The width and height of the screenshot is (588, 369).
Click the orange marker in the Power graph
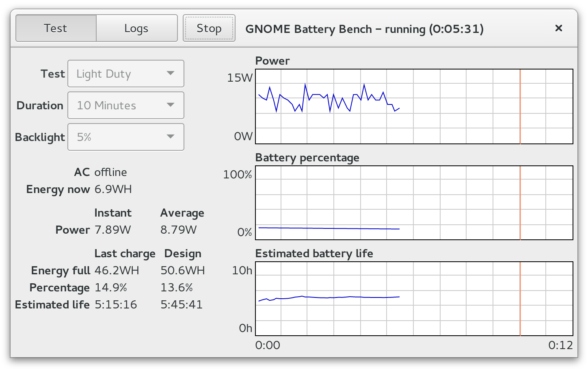(x=520, y=106)
